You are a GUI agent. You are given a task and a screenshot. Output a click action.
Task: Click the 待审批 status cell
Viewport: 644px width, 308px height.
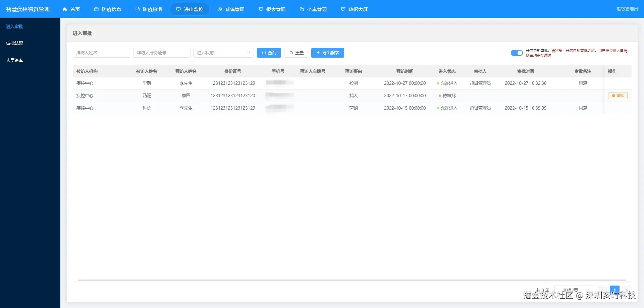click(447, 96)
